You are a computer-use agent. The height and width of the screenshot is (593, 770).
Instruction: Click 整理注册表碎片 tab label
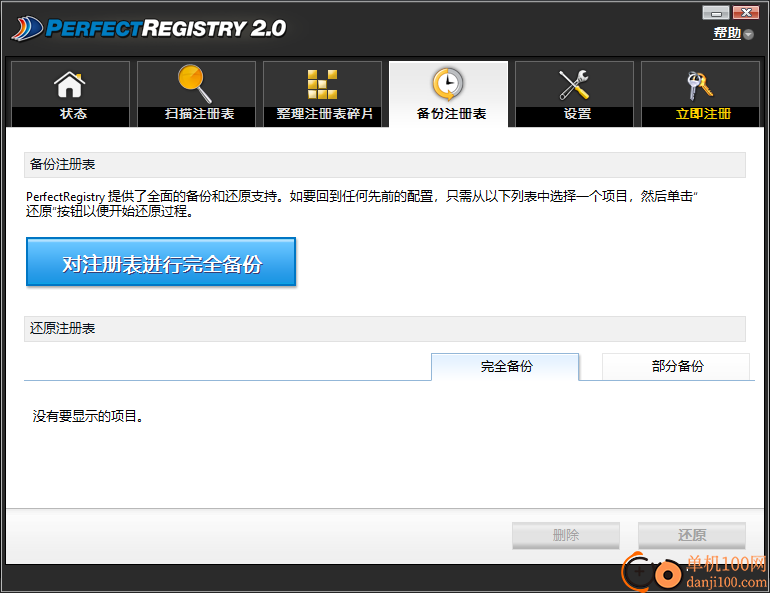[325, 114]
